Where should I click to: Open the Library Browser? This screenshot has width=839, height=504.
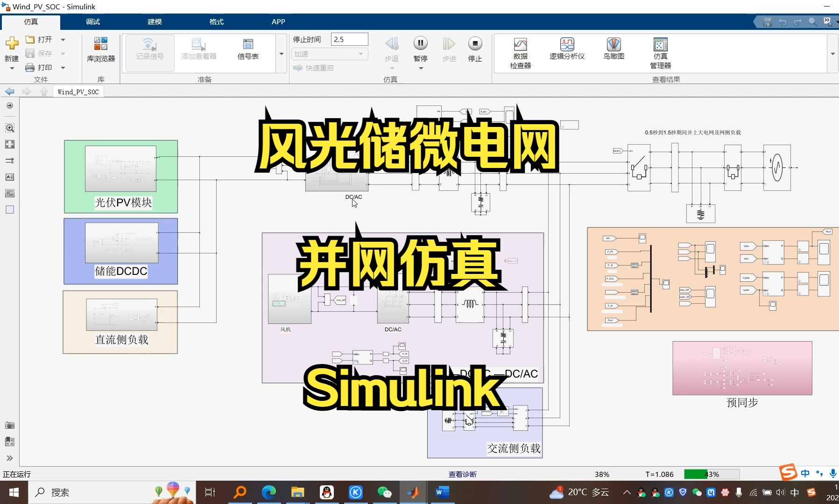[x=101, y=50]
